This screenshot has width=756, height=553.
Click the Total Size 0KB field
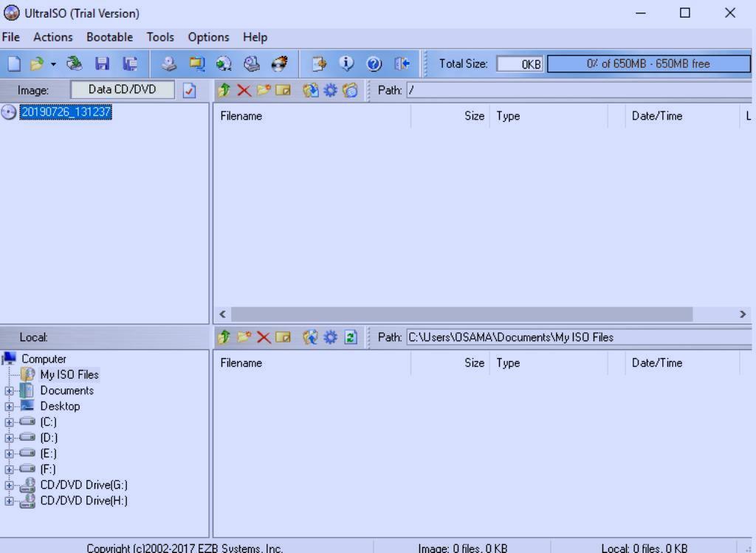(520, 63)
